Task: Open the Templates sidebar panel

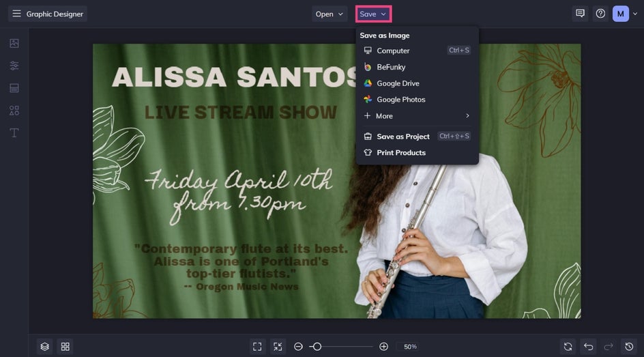Action: click(14, 88)
